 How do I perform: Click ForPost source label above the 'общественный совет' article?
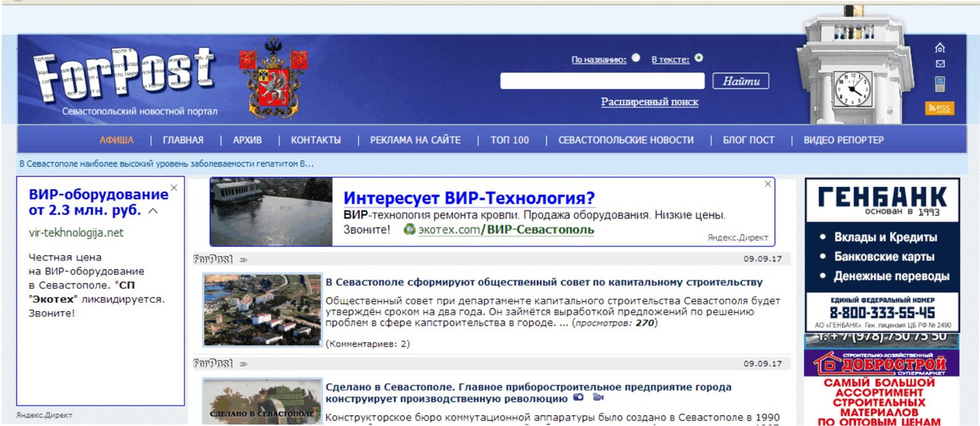(x=214, y=259)
